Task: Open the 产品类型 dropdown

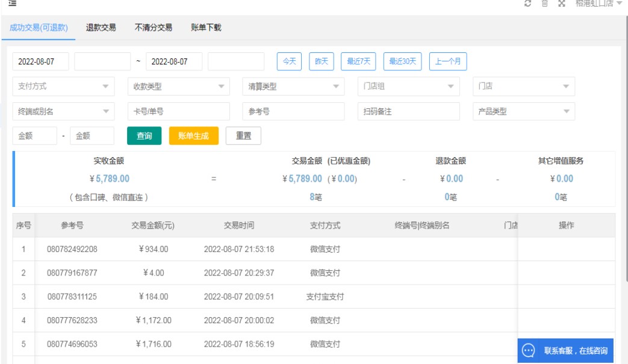Action: 523,111
